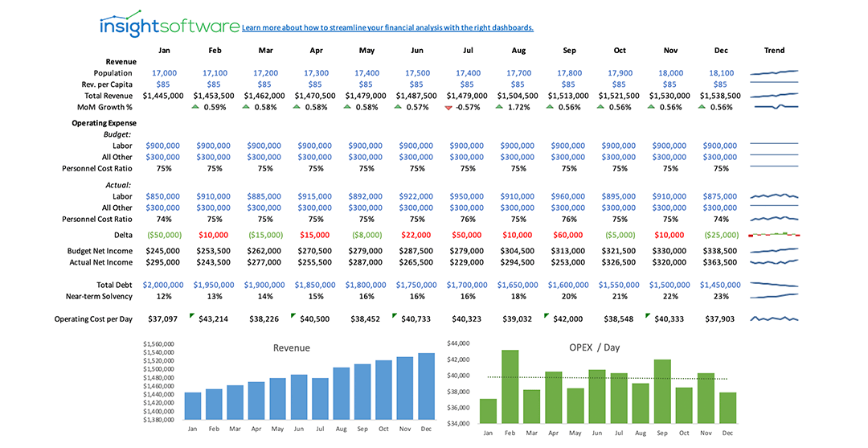The height and width of the screenshot is (448, 868).
Task: Click green flag beside Sep Operating Cost $42,000
Action: pyautogui.click(x=546, y=315)
